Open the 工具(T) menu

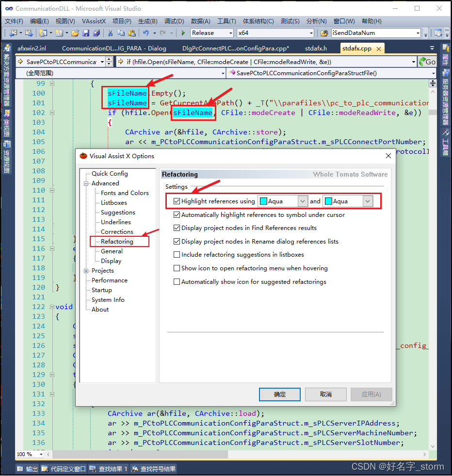point(226,21)
